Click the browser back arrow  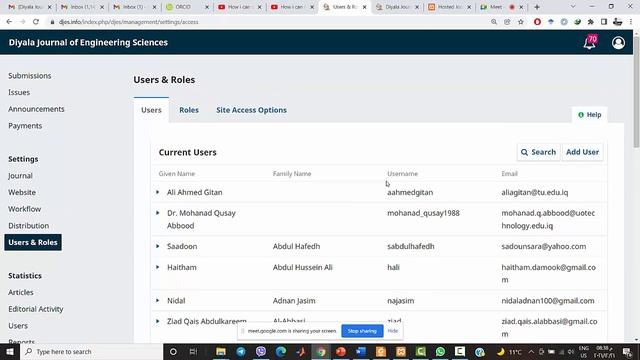click(x=9, y=22)
